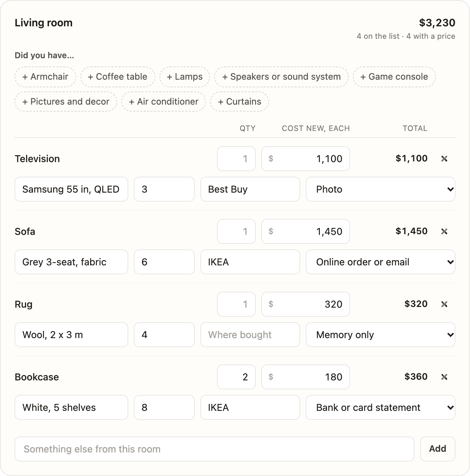This screenshot has height=476, width=470.
Task: Add Lamps from the suggestions
Action: pos(185,77)
